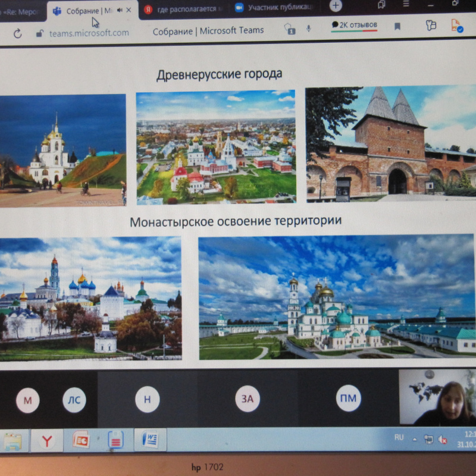Viewport: 476px width, 476px height.
Task: Switch RU keyboard language indicator
Action: (x=399, y=437)
